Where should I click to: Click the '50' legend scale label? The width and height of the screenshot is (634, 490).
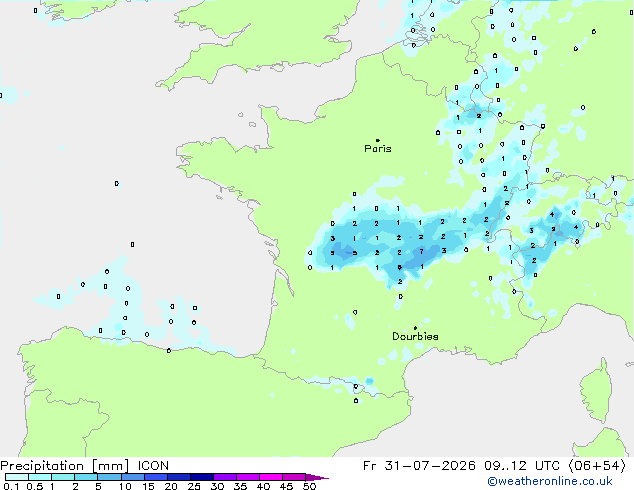[x=309, y=486]
